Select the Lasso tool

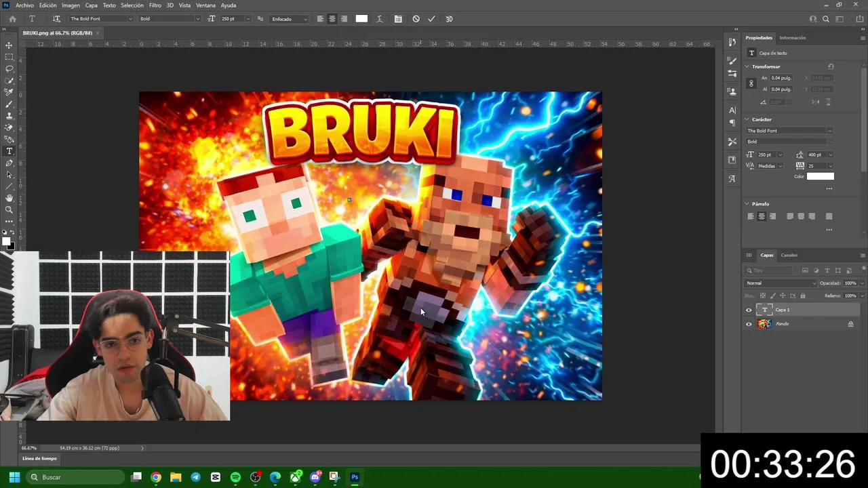pos(9,68)
